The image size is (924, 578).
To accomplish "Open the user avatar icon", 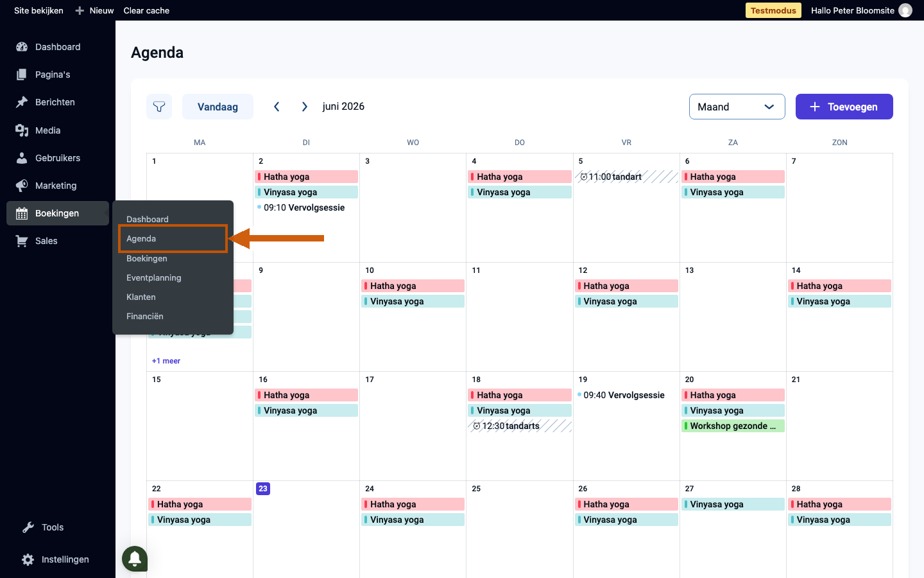I will click(905, 10).
